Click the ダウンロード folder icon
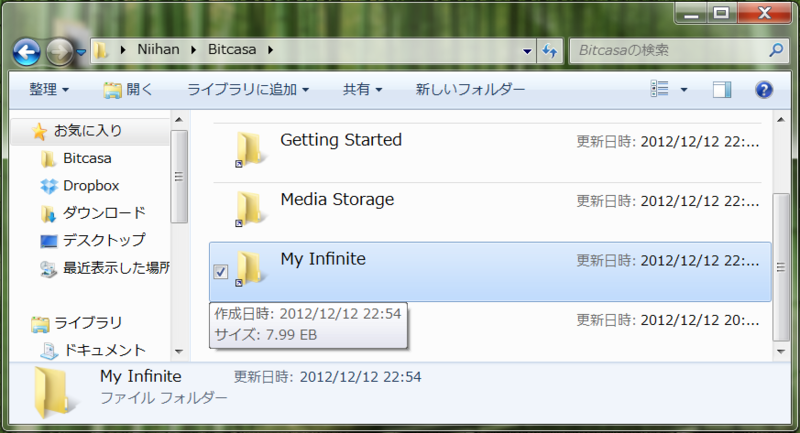The height and width of the screenshot is (433, 800). 48,214
